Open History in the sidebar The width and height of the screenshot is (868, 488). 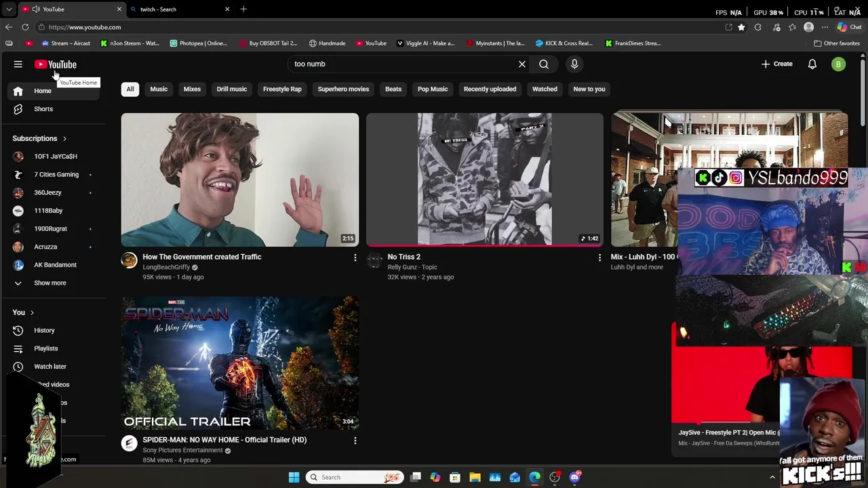53,331
